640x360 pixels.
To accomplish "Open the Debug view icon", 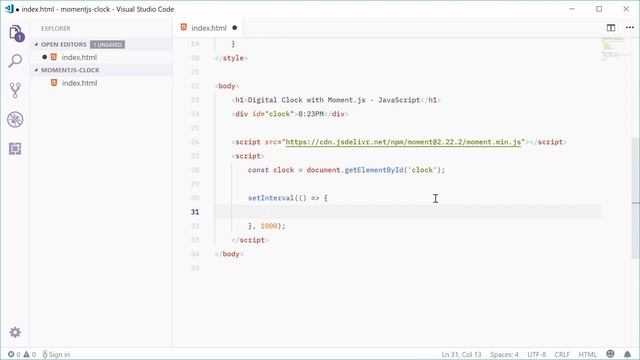I will (15, 120).
